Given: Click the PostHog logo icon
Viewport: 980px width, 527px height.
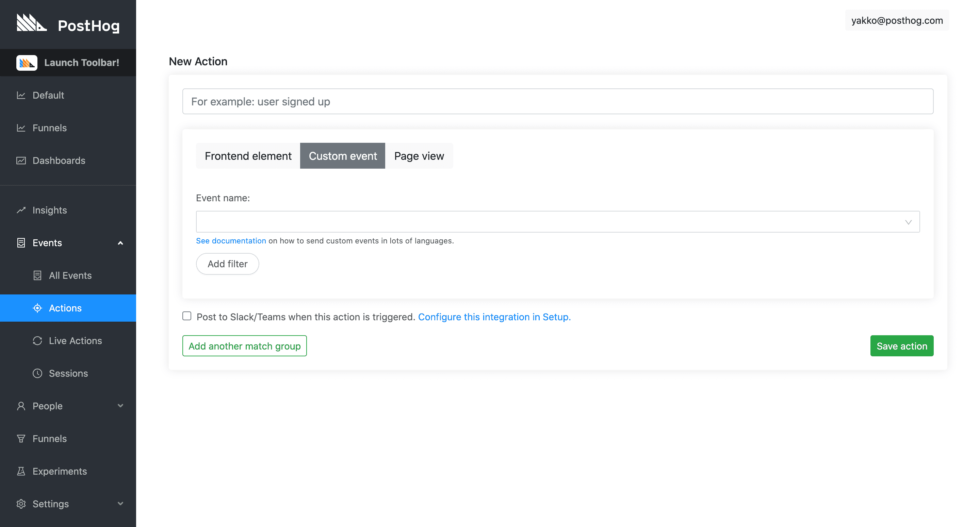Looking at the screenshot, I should pyautogui.click(x=32, y=23).
